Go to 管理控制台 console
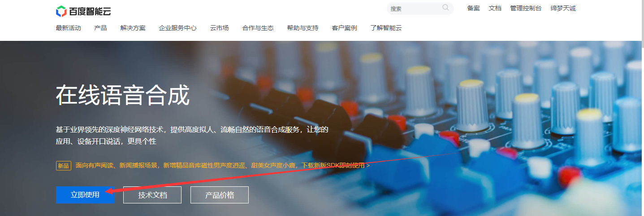This screenshot has width=644, height=216. pyautogui.click(x=526, y=9)
